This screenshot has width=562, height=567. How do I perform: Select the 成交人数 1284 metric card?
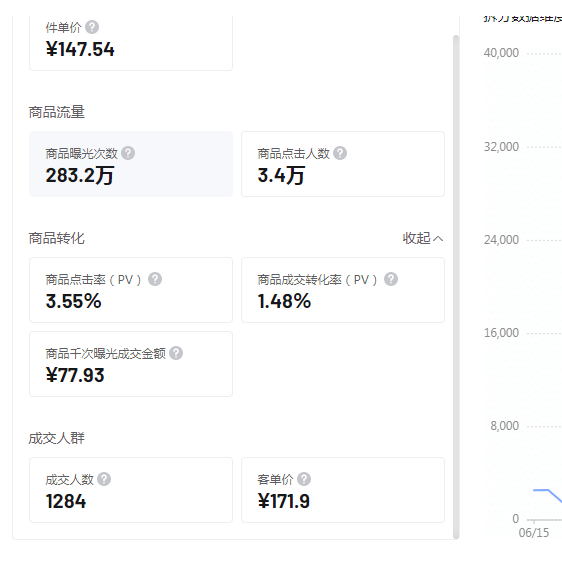(131, 490)
